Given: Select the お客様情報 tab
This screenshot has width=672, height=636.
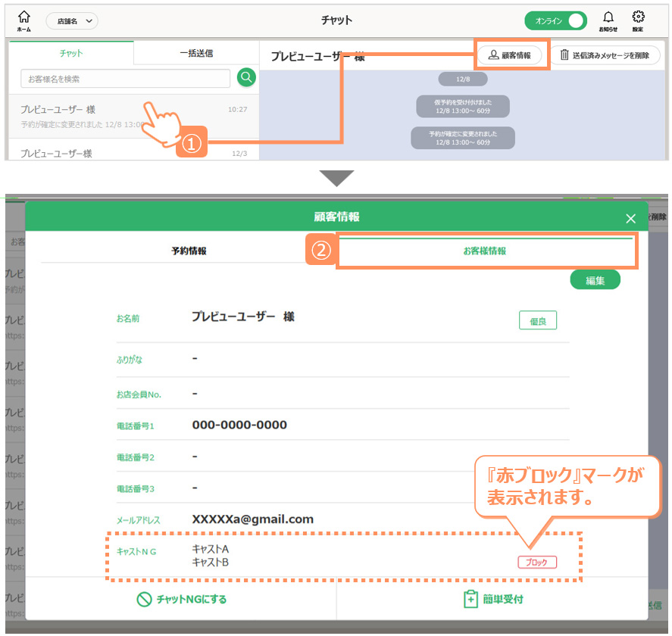Looking at the screenshot, I should click(x=485, y=251).
